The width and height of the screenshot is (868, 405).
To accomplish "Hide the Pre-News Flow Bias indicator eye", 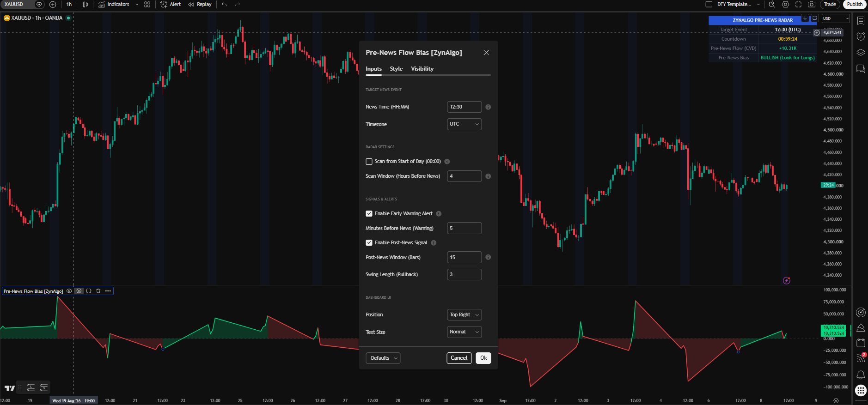I will (x=69, y=291).
